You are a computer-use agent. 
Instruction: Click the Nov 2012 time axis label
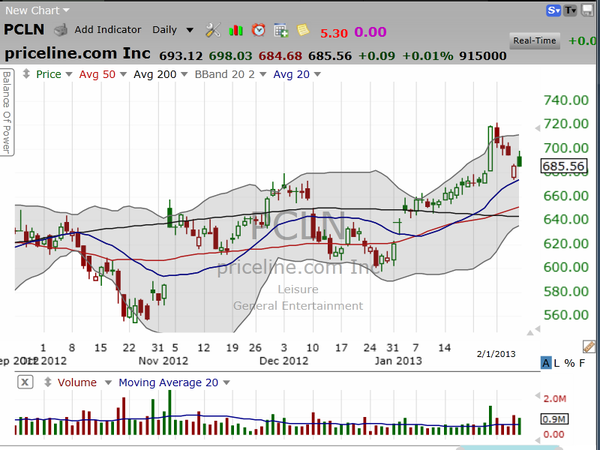coord(163,361)
